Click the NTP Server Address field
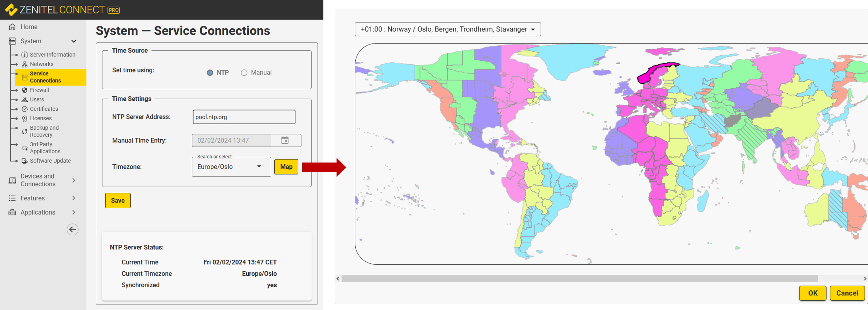 [x=244, y=117]
